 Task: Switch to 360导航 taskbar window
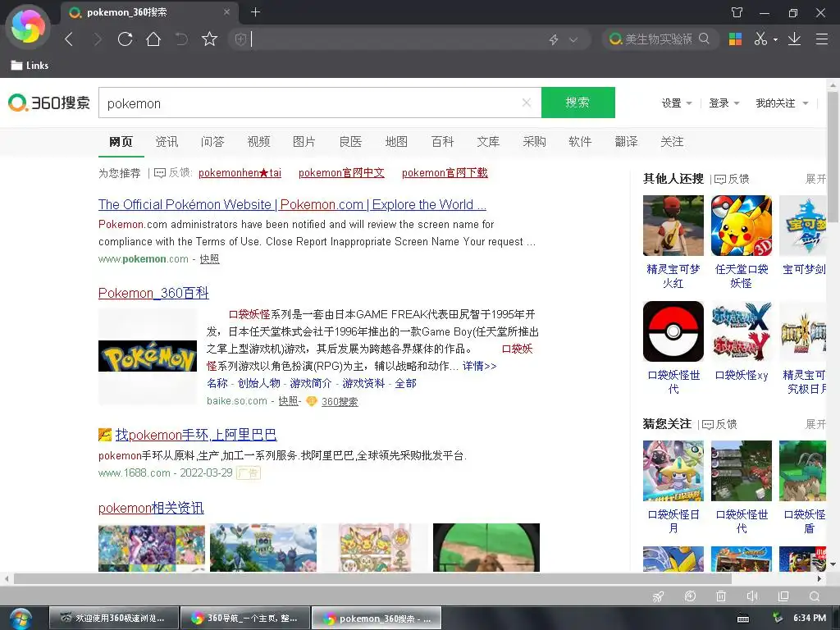[245, 619]
